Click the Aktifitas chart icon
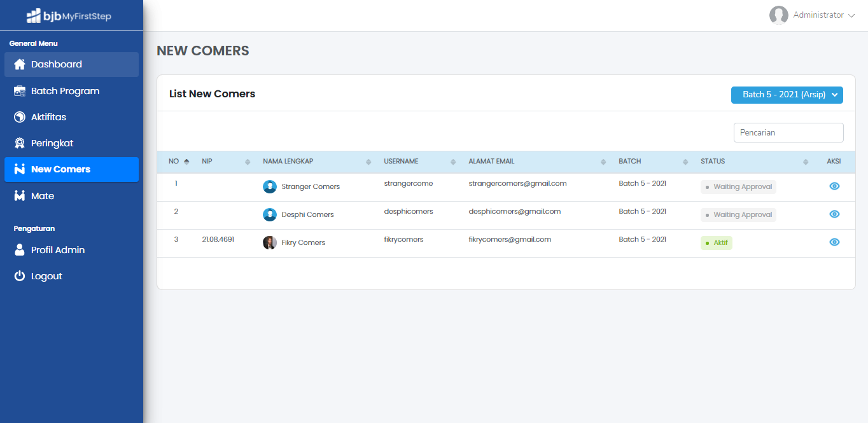This screenshot has height=423, width=868. [20, 117]
